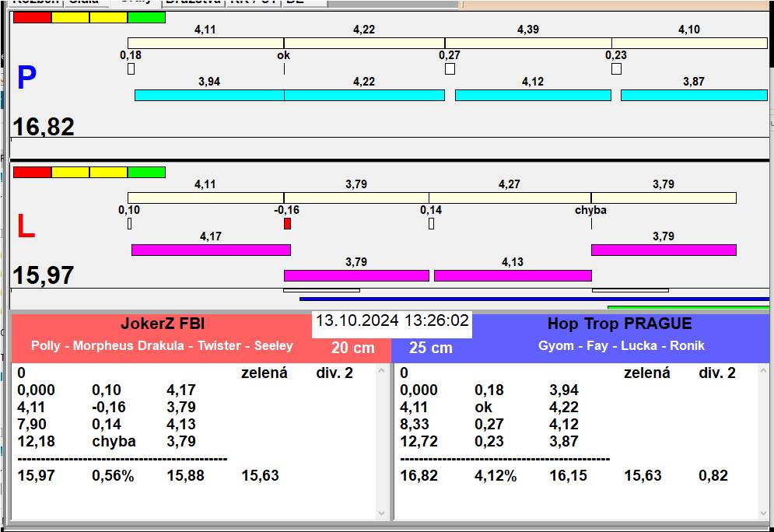Click the cyan 3,94 run bar

click(209, 95)
